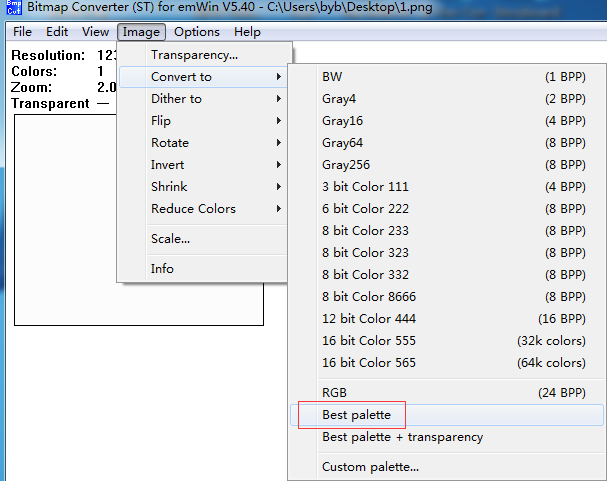The image size is (607, 481).
Task: Choose Best palette + transparency
Action: click(x=447, y=437)
